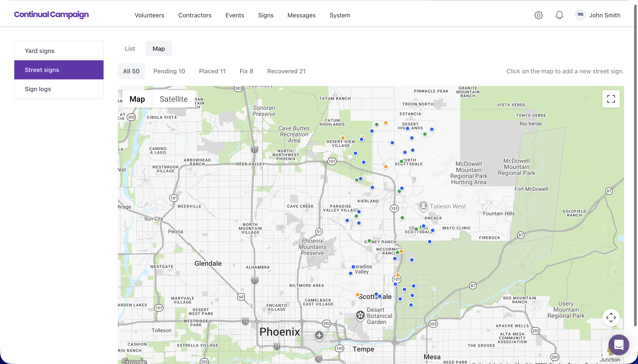Click the notifications bell icon
Screen dimensions: 638x364
(x=559, y=15)
